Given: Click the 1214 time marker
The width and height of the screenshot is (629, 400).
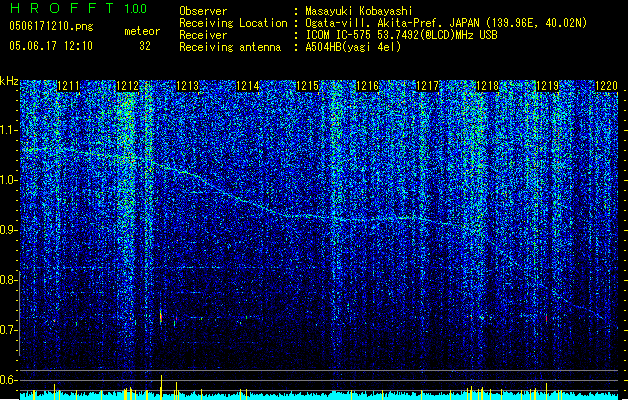Looking at the screenshot, I should point(248,86).
